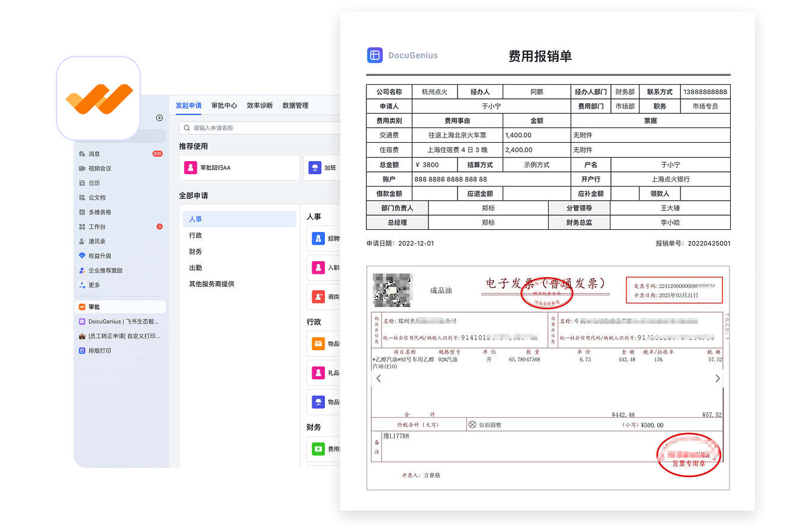Open the 数据管理 tab

295,105
